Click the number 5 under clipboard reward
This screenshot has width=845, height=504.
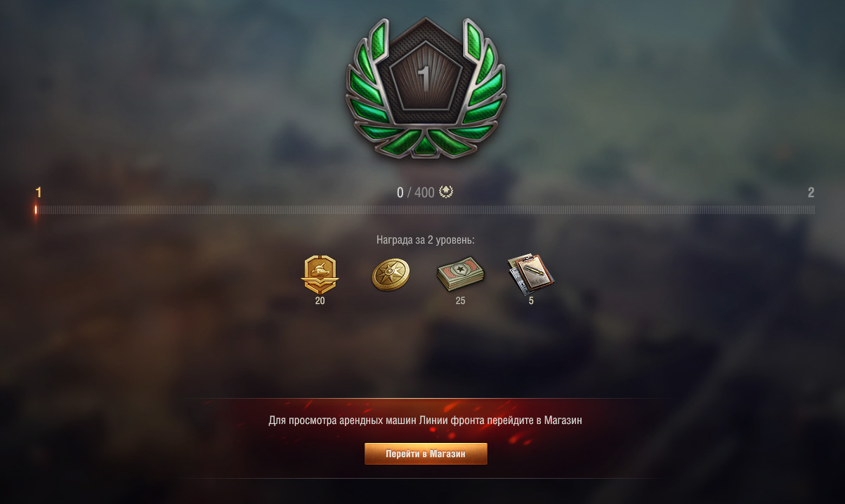point(531,300)
